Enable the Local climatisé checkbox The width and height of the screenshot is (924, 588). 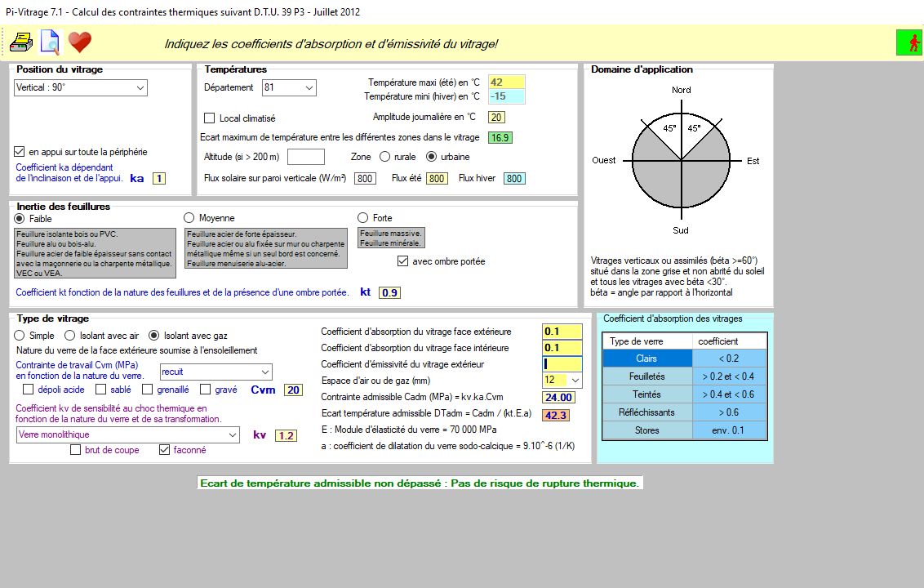pos(210,118)
